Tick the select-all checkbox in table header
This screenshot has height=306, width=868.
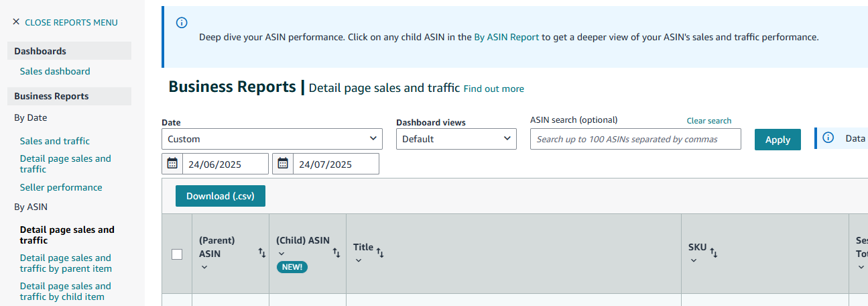click(177, 254)
